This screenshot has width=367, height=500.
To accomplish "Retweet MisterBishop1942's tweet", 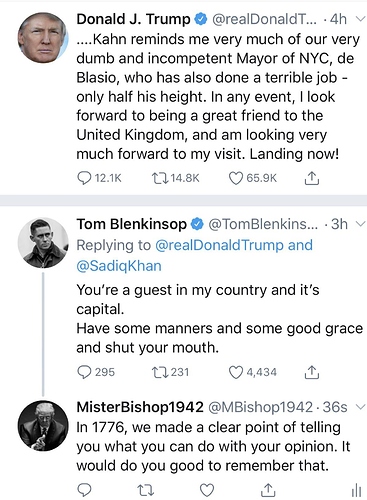I will click(146, 490).
